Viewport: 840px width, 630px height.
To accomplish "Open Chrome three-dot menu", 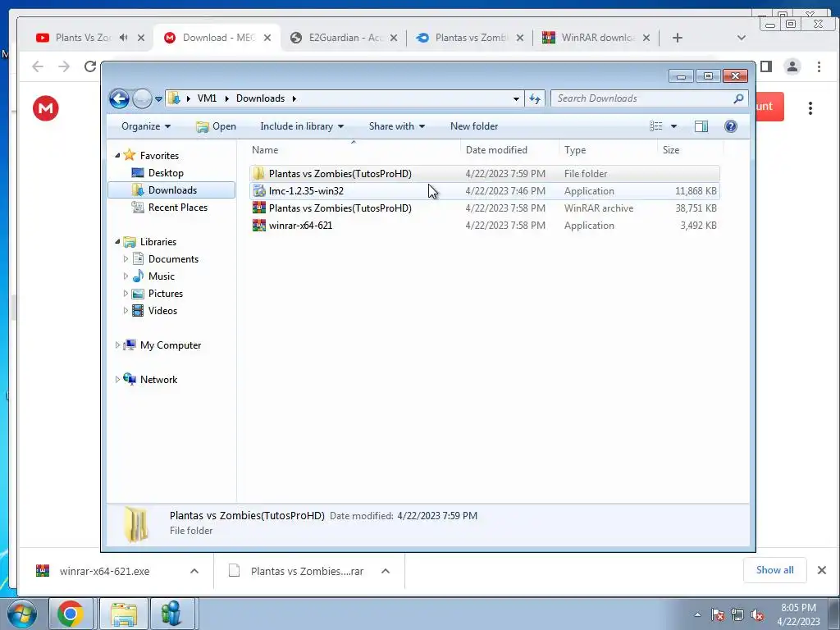I will [819, 66].
